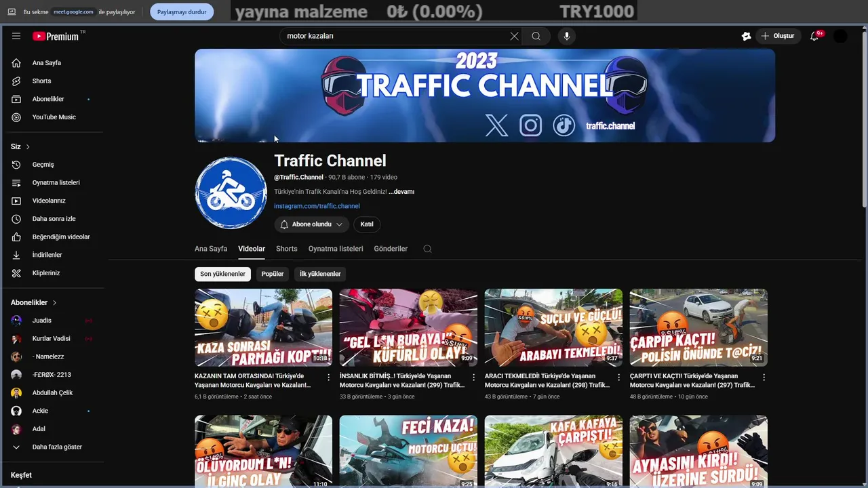
Task: Open the account avatar menu
Action: click(840, 36)
